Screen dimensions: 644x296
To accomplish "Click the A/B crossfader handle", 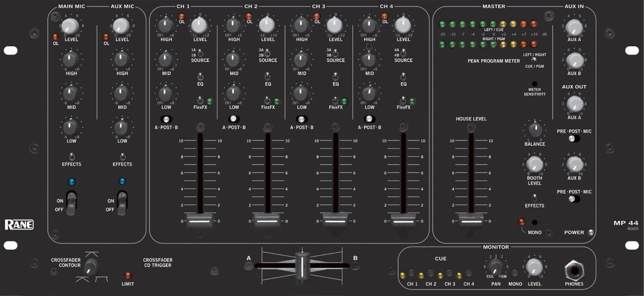I will 302,266.
